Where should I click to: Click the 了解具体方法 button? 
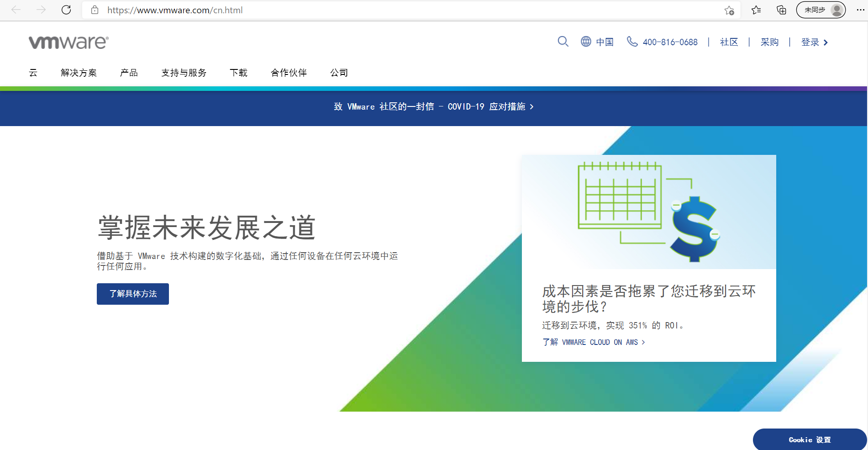[132, 294]
